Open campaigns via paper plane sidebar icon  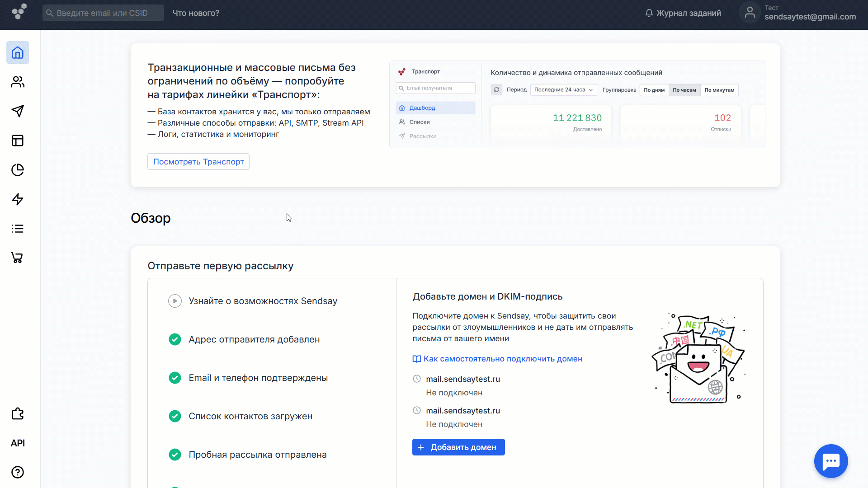18,111
